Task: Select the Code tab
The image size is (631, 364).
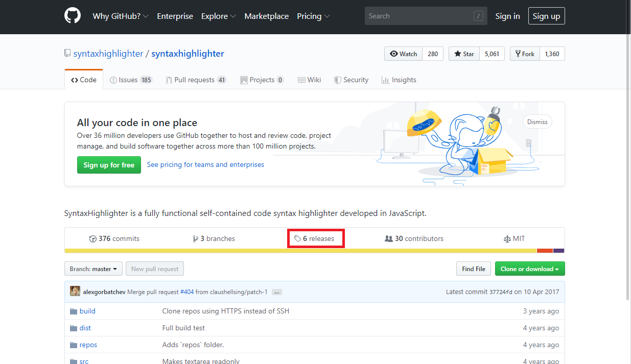Action: pos(84,80)
